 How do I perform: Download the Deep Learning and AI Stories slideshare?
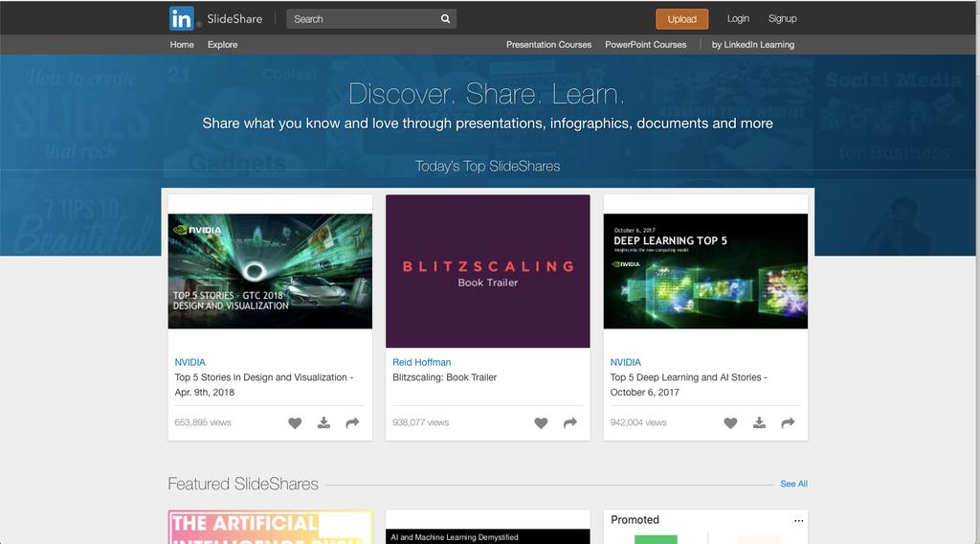click(x=759, y=422)
